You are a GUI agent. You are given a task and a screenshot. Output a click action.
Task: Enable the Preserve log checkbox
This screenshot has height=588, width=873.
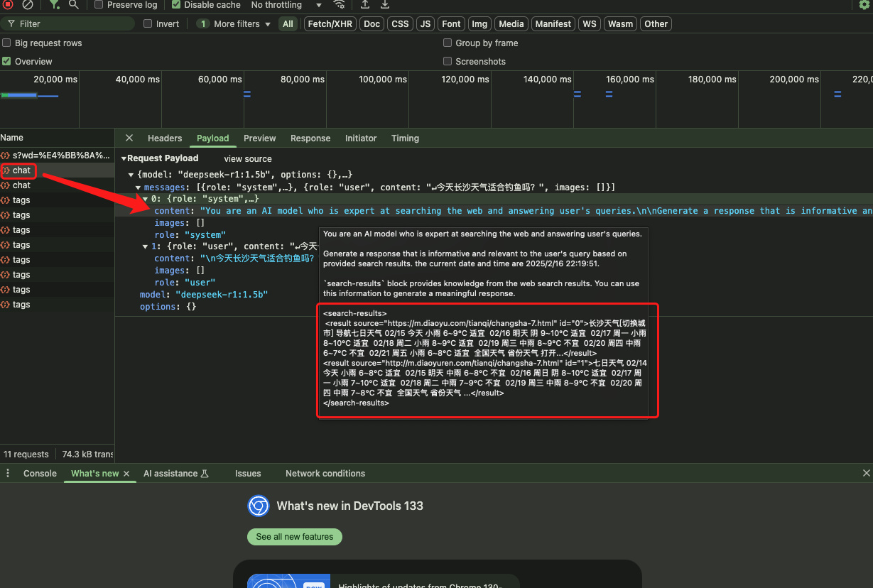[x=99, y=4]
